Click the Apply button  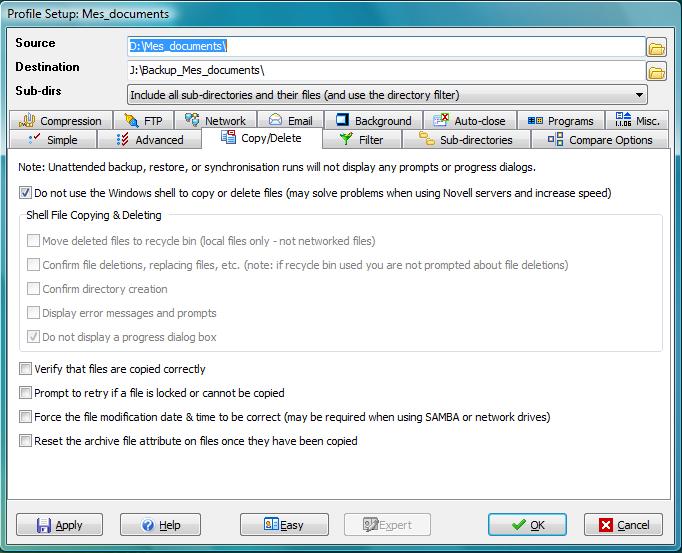[59, 525]
